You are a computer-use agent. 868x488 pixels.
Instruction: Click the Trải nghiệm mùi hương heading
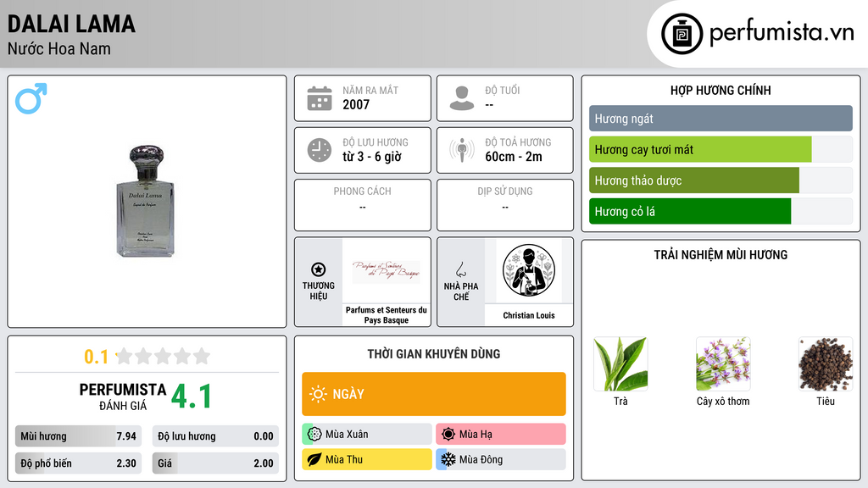pos(721,255)
